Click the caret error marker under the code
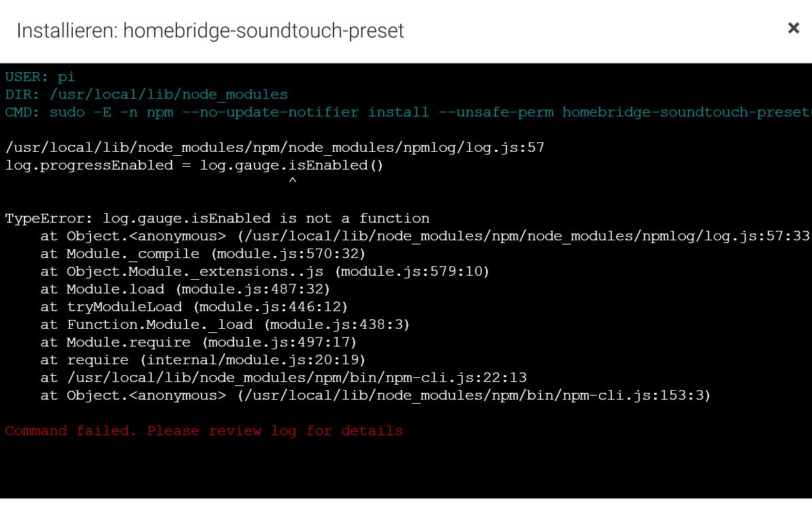 292,182
